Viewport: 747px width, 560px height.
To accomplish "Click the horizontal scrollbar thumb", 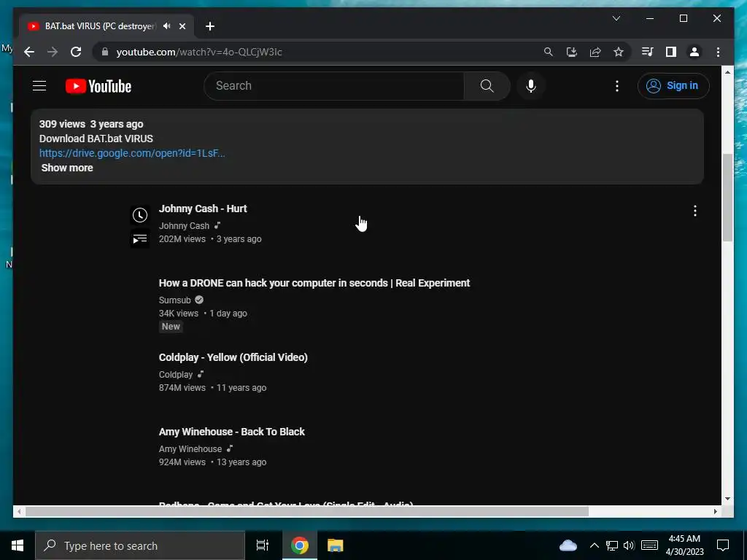I will (307, 511).
